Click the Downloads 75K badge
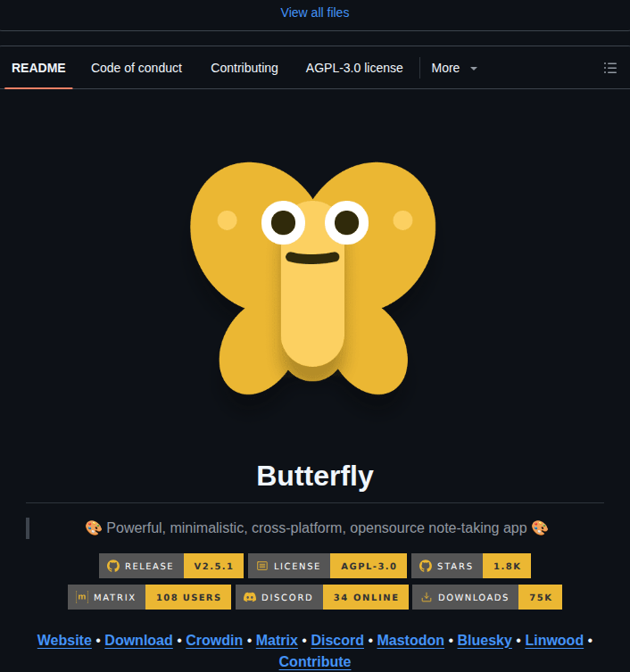Viewport: 630px width, 672px height. pos(487,597)
